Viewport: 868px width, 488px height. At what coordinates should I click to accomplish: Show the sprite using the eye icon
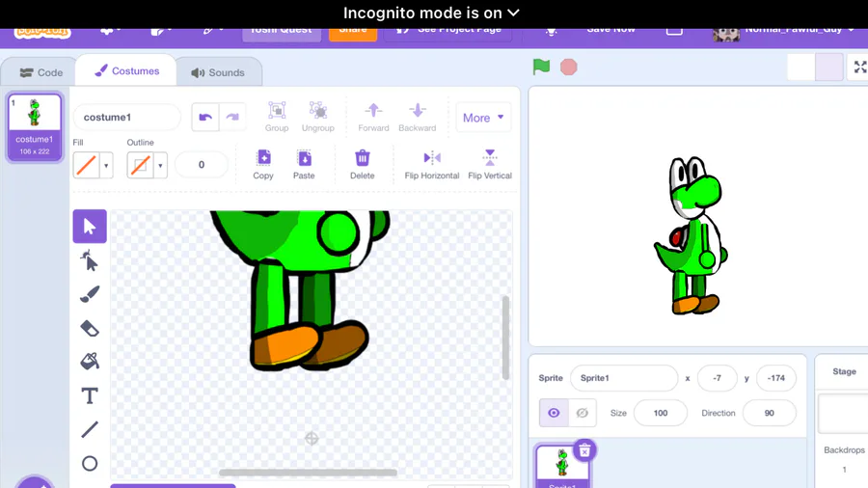(x=554, y=413)
